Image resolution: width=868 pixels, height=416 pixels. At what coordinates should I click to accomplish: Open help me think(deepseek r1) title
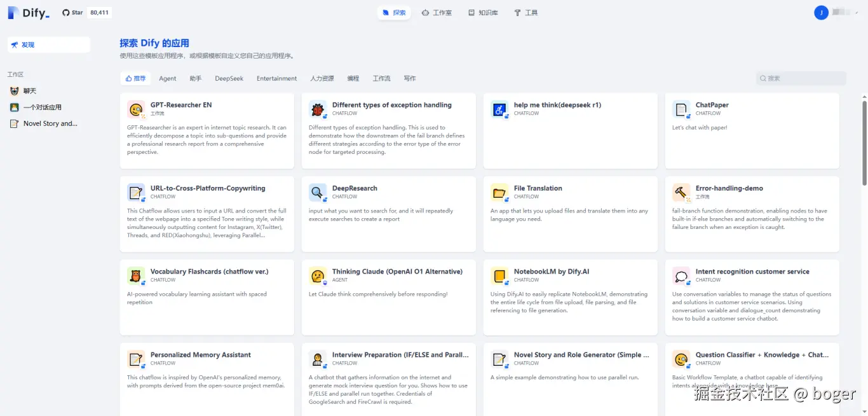point(557,105)
